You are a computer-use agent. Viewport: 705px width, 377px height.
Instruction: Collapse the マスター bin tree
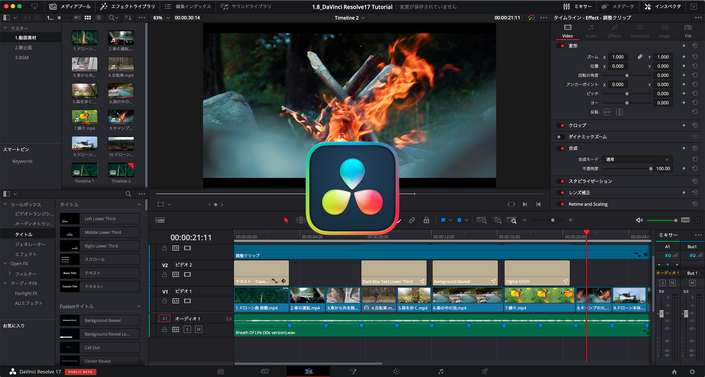click(x=5, y=28)
